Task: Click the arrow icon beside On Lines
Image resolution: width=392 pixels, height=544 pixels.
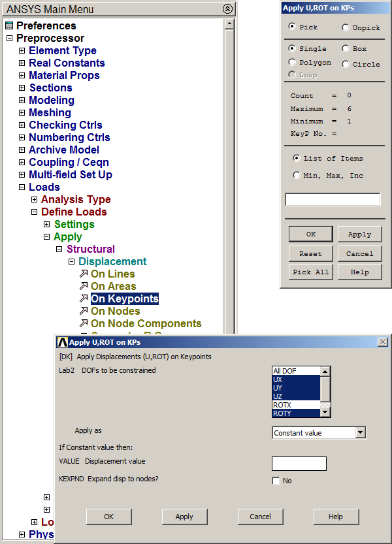Action: 83,274
